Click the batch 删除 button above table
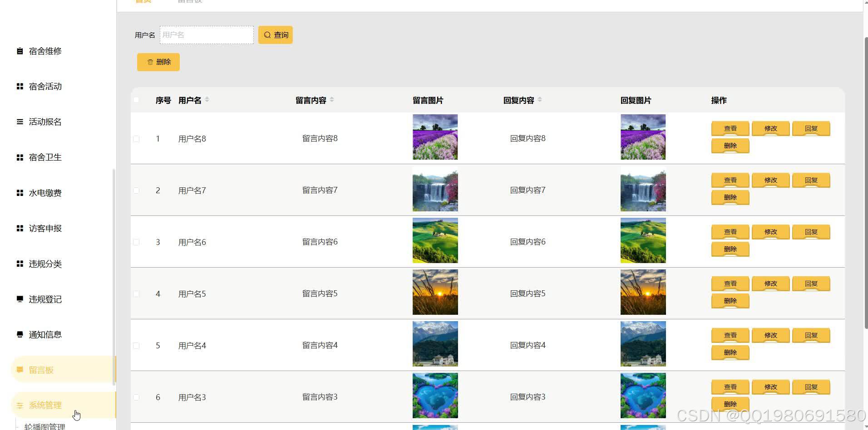Screen dimensions: 868x430 pos(158,62)
